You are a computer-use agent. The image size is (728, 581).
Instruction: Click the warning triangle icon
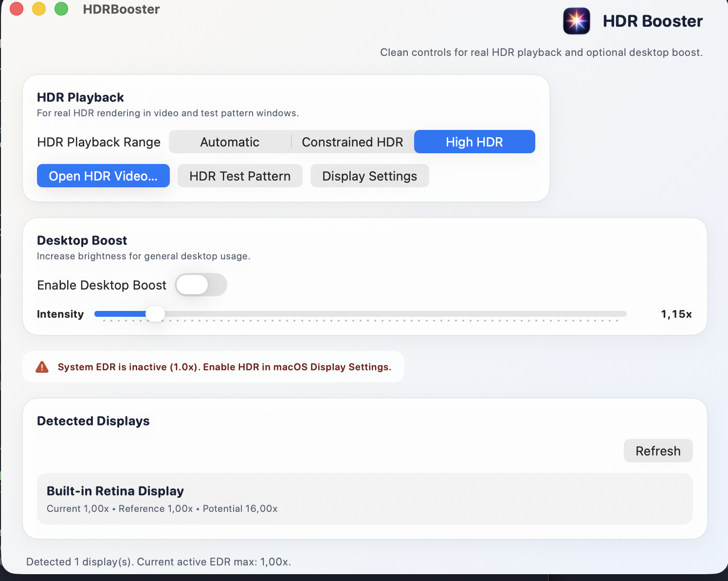pos(42,367)
